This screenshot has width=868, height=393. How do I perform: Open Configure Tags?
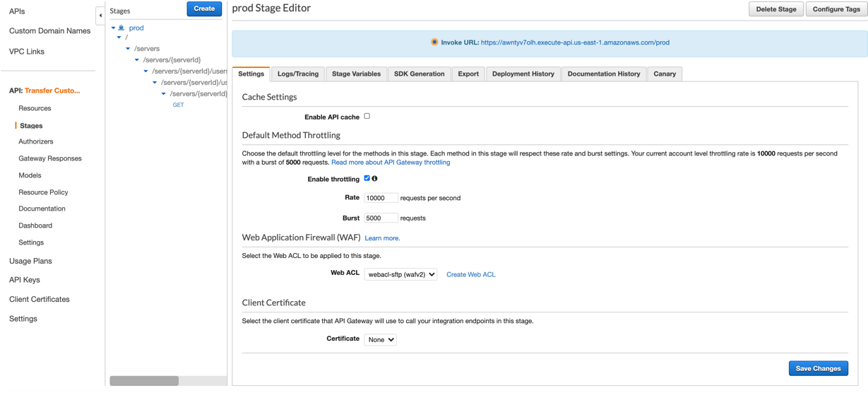836,9
